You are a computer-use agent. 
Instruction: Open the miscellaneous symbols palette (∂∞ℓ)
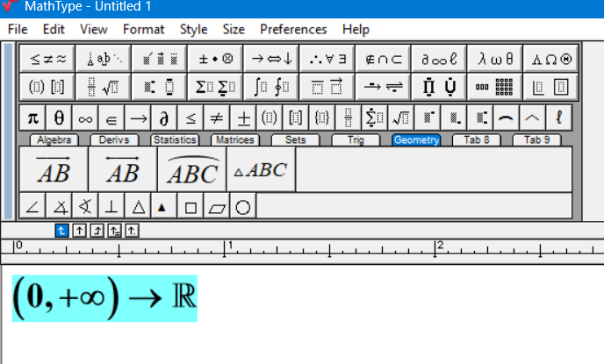pos(439,59)
